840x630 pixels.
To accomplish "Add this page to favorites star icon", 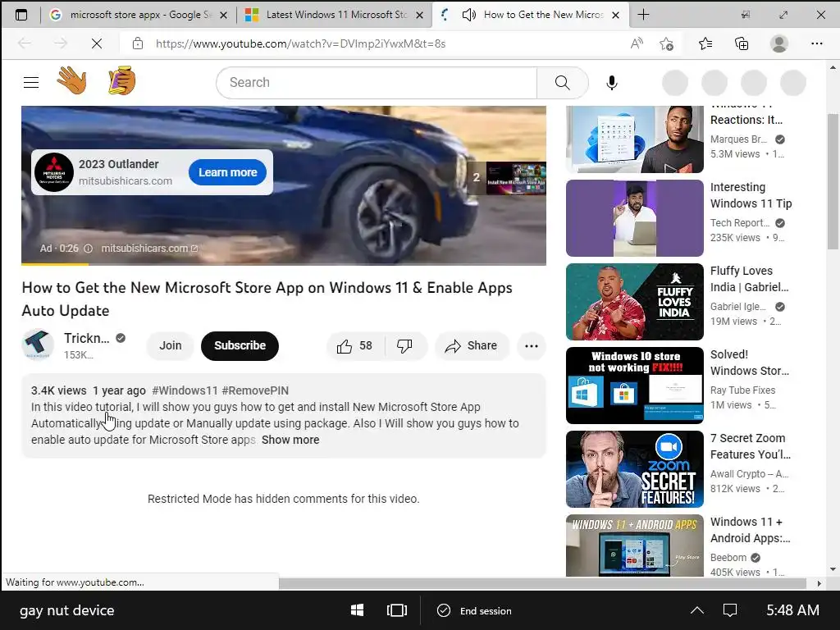I will coord(666,44).
